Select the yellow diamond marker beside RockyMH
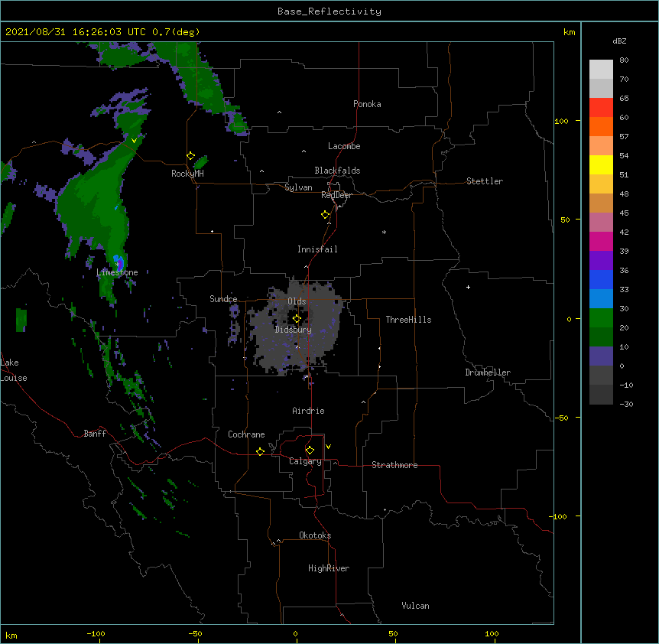Viewport: 659px width, 644px height. click(190, 156)
